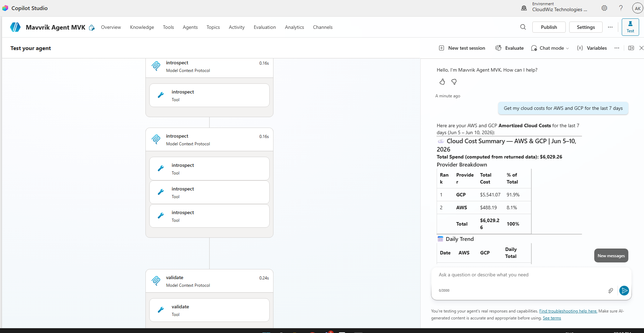This screenshot has height=333, width=644.
Task: Click first introspect Model Context Protocol icon
Action: 156,66
